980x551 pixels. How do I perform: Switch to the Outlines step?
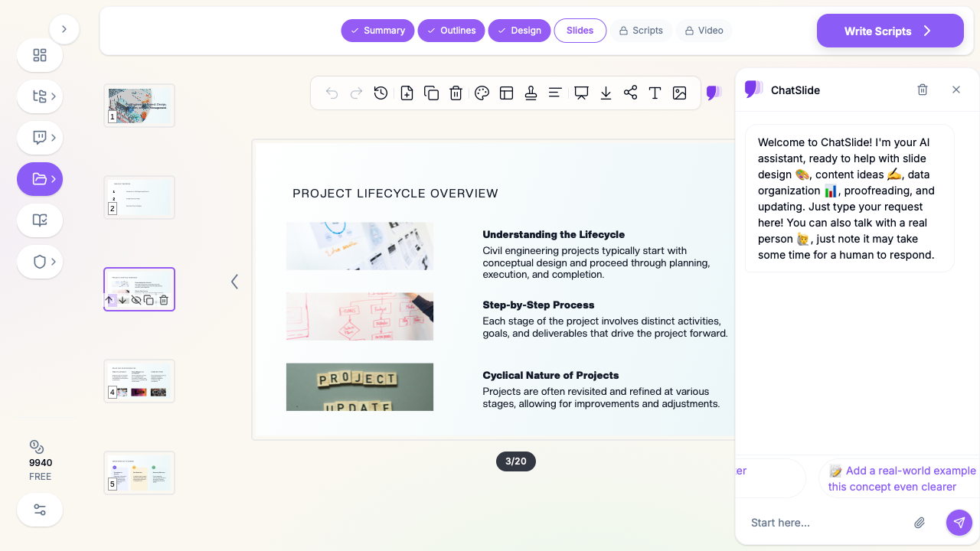click(x=451, y=31)
